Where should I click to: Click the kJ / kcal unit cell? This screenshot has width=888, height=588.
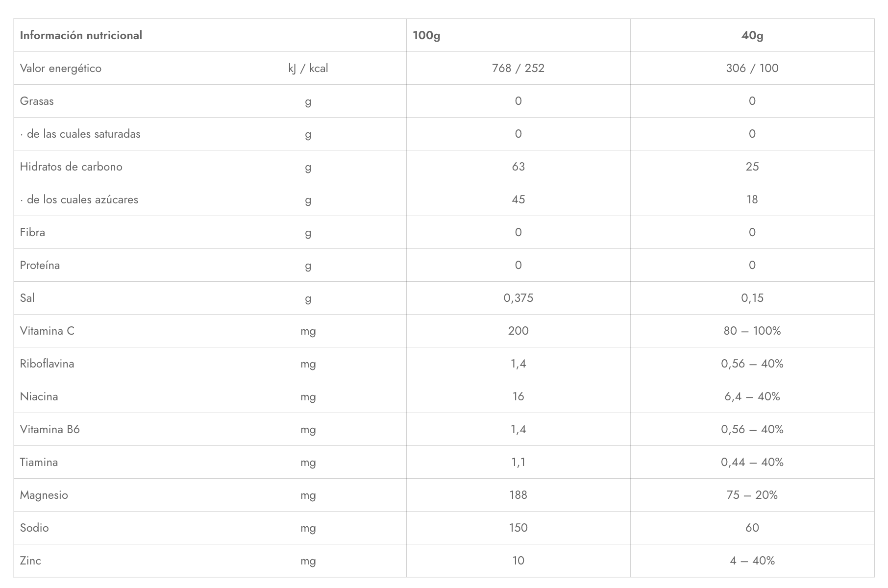(x=308, y=68)
